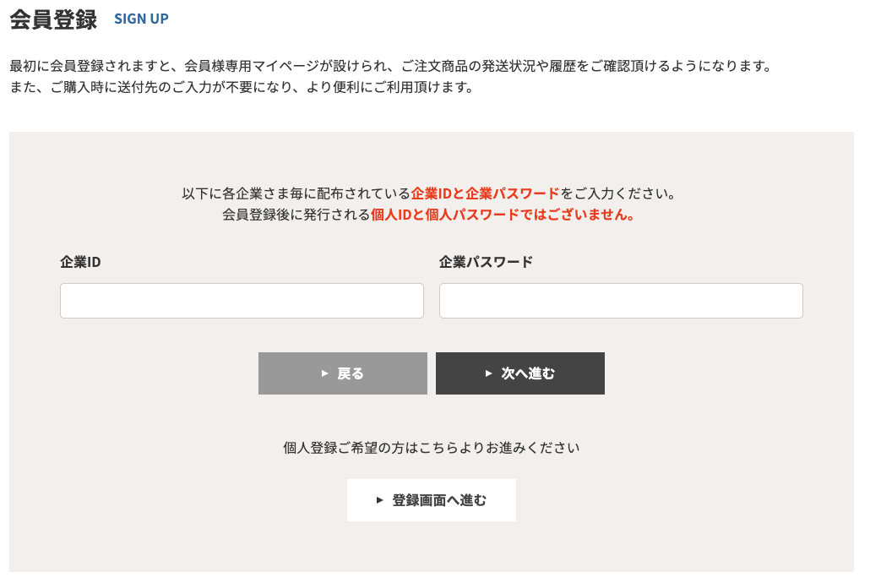870x588 pixels.
Task: Proceed with the 次へ進む button
Action: click(520, 373)
